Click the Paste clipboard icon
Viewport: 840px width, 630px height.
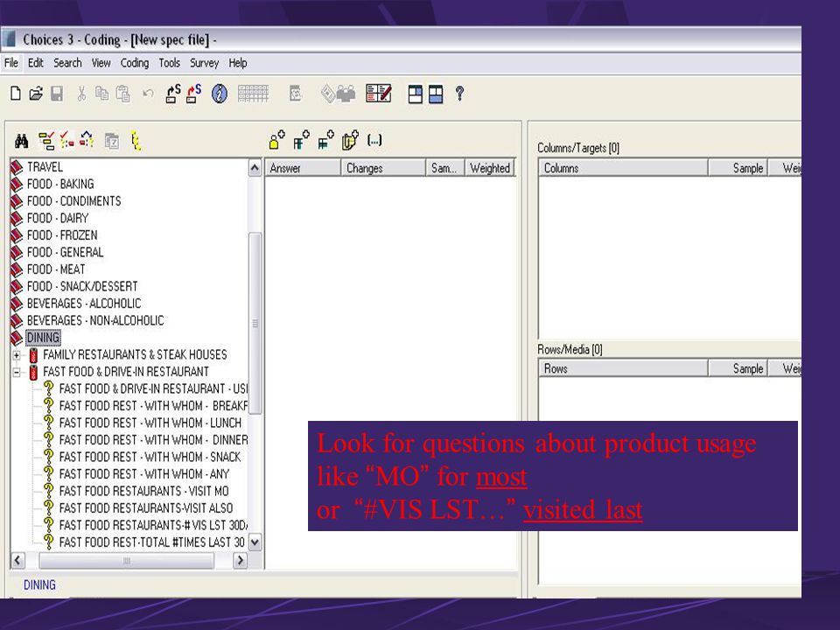[123, 94]
